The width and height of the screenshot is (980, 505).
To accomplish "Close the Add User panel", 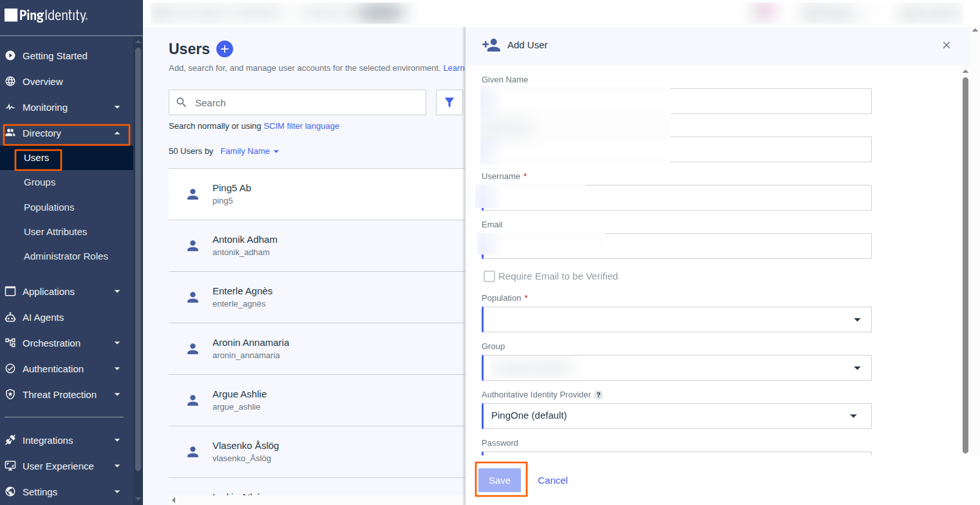I will 947,45.
